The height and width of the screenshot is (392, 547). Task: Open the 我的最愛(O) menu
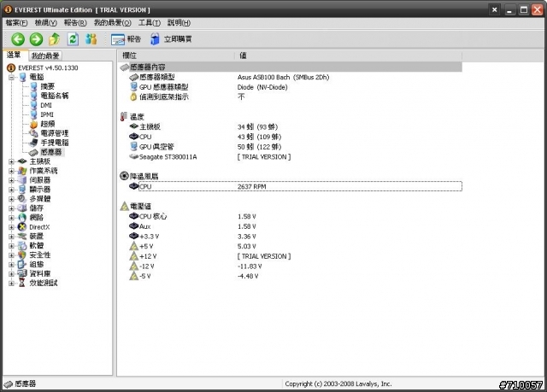pyautogui.click(x=112, y=23)
